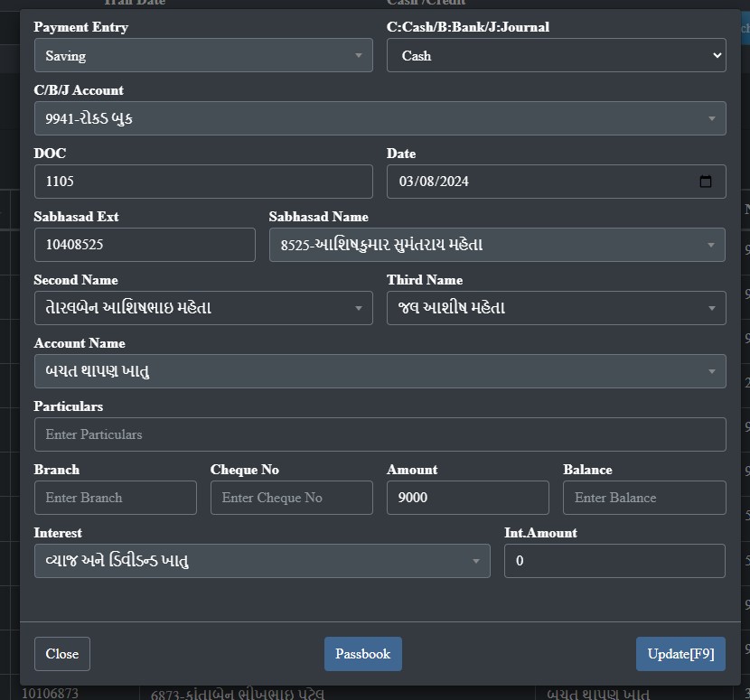The height and width of the screenshot is (700, 750).
Task: Open the Sabhasad Name dropdown
Action: click(497, 245)
